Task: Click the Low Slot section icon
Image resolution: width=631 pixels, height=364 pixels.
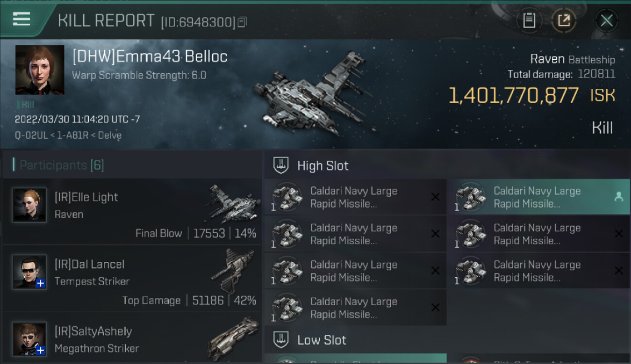Action: [282, 340]
